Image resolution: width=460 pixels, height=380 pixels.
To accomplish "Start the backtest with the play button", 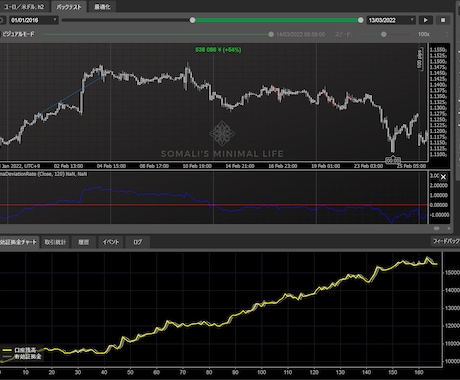I will pyautogui.click(x=425, y=20).
